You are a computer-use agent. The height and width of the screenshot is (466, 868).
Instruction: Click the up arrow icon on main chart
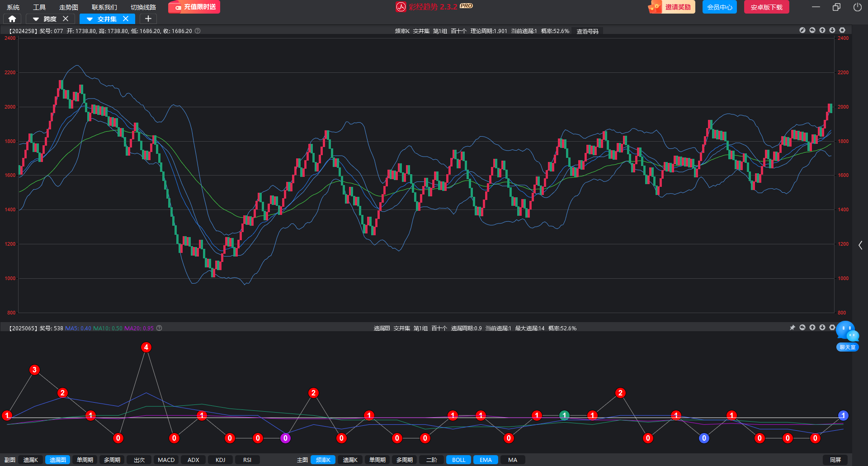coord(822,30)
